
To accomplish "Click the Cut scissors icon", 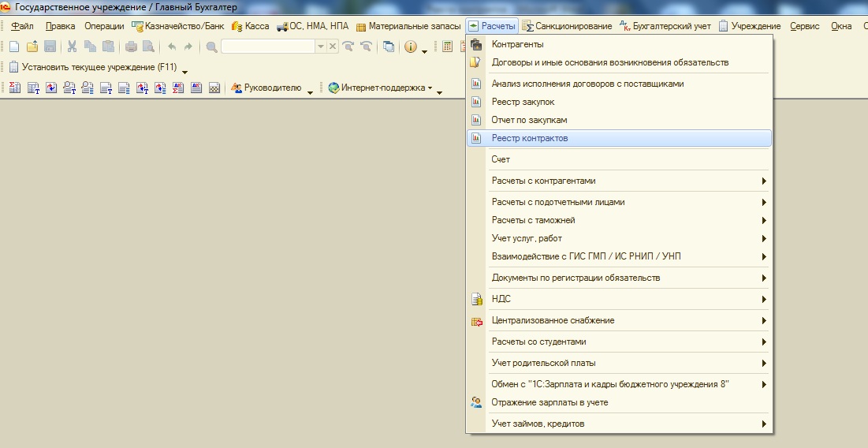I will click(72, 47).
